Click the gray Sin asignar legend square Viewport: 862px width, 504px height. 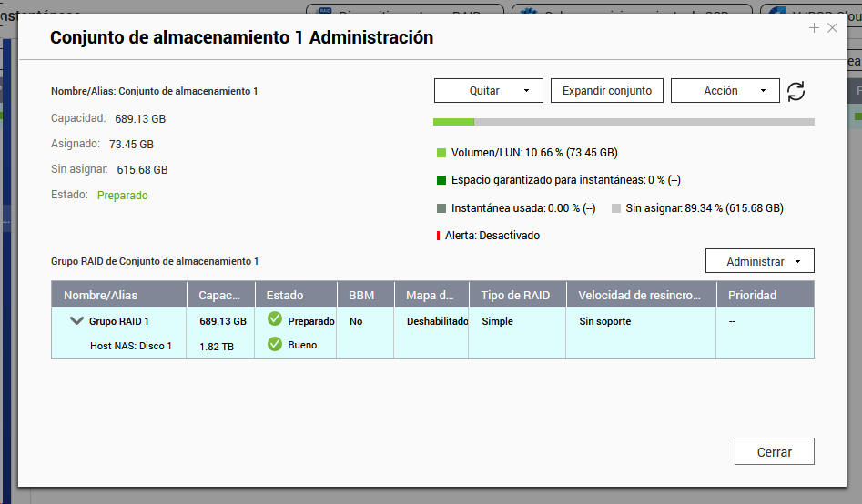click(616, 208)
